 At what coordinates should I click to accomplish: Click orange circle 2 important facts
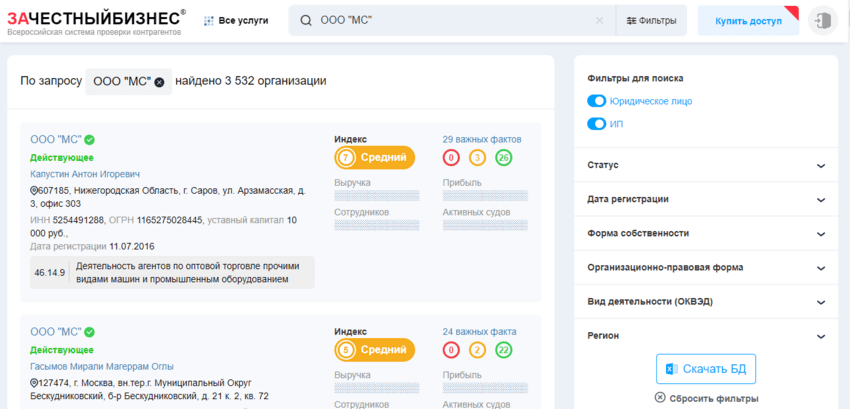tap(477, 350)
